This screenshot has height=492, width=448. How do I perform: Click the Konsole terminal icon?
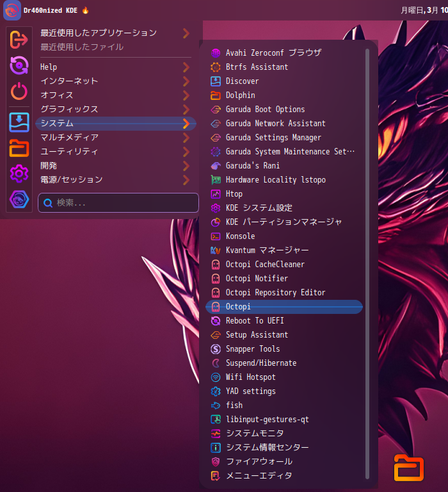click(216, 236)
